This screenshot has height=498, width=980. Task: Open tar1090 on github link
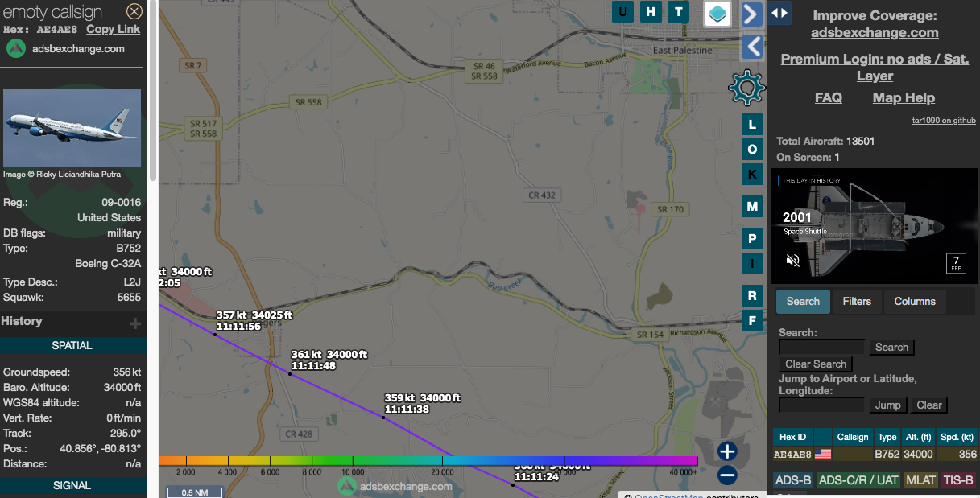tap(944, 121)
